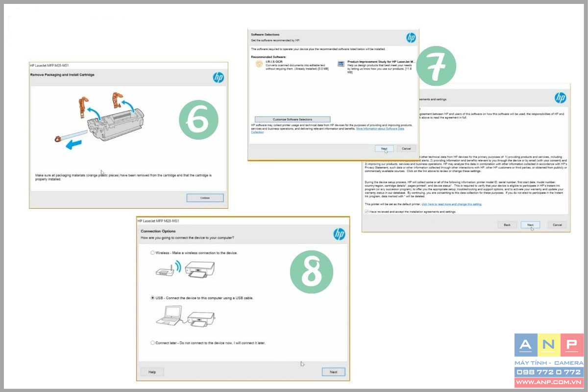Go Back in the agreements window

[x=507, y=225]
